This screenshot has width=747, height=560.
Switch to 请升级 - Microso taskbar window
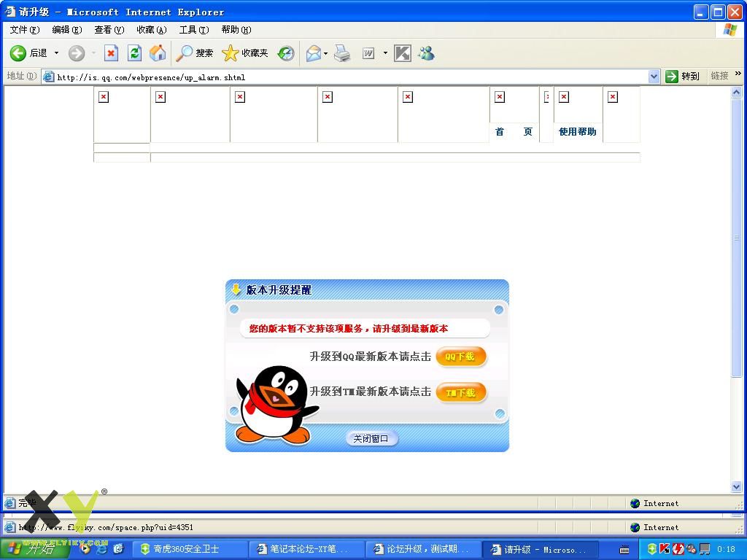pyautogui.click(x=540, y=549)
